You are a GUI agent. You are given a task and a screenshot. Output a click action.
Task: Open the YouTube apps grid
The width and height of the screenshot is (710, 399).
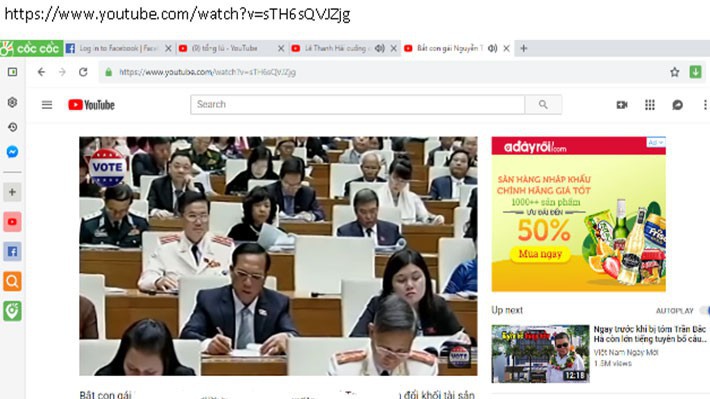650,105
